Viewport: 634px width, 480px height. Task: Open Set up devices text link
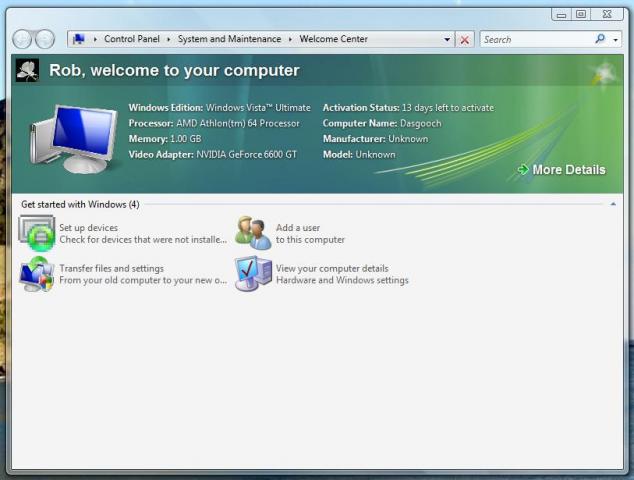click(x=89, y=228)
